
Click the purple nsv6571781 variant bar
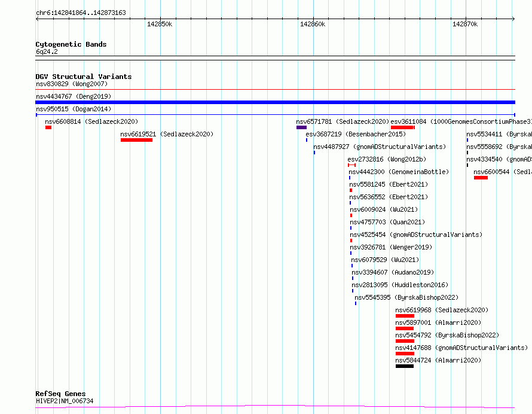click(301, 127)
